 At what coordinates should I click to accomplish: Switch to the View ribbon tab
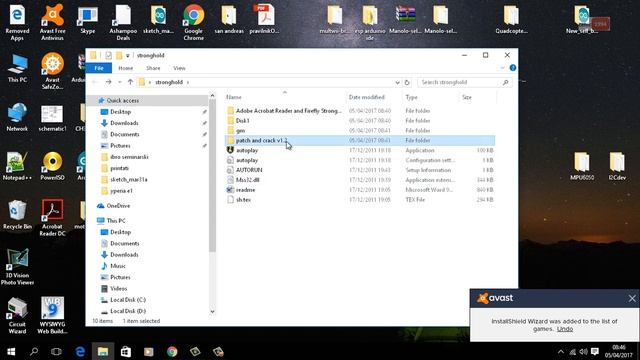[179, 68]
